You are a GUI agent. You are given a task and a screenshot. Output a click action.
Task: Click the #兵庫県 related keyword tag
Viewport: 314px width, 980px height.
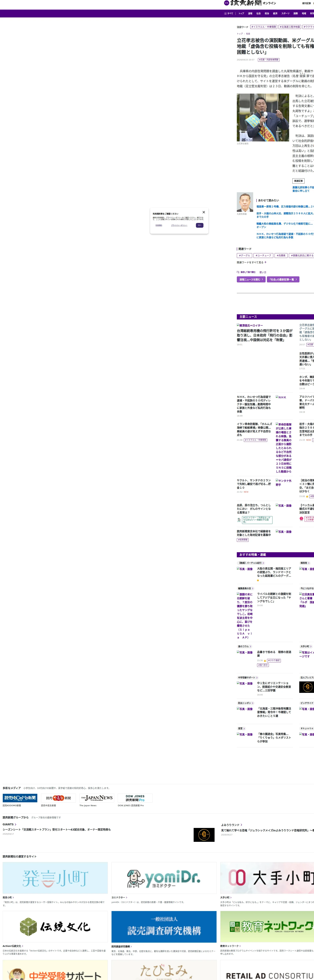(x=281, y=255)
